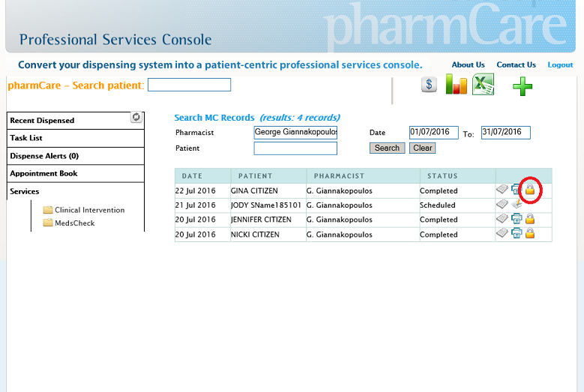This screenshot has width=584, height=392.
Task: Open the bar chart reports icon
Action: tap(457, 84)
